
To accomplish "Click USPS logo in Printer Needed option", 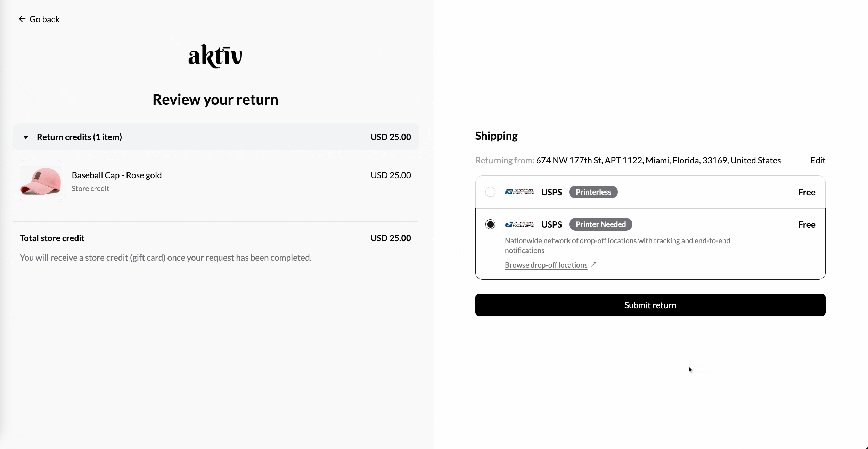I will pos(519,224).
